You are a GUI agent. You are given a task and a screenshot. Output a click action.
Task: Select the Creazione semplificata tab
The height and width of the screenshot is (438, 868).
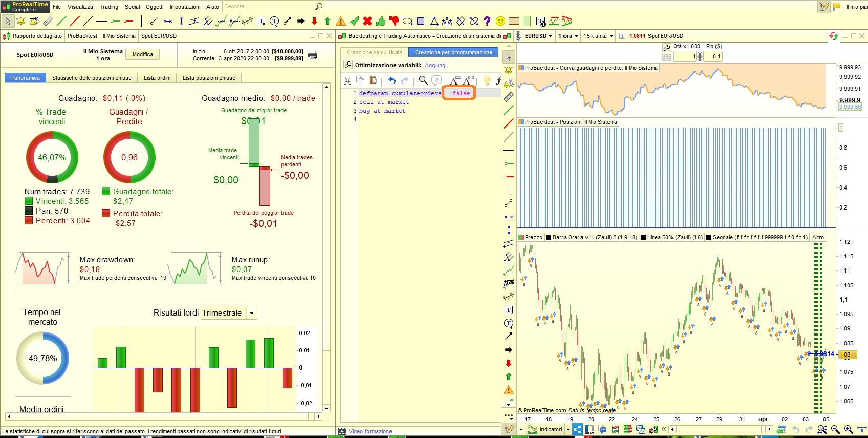[375, 52]
